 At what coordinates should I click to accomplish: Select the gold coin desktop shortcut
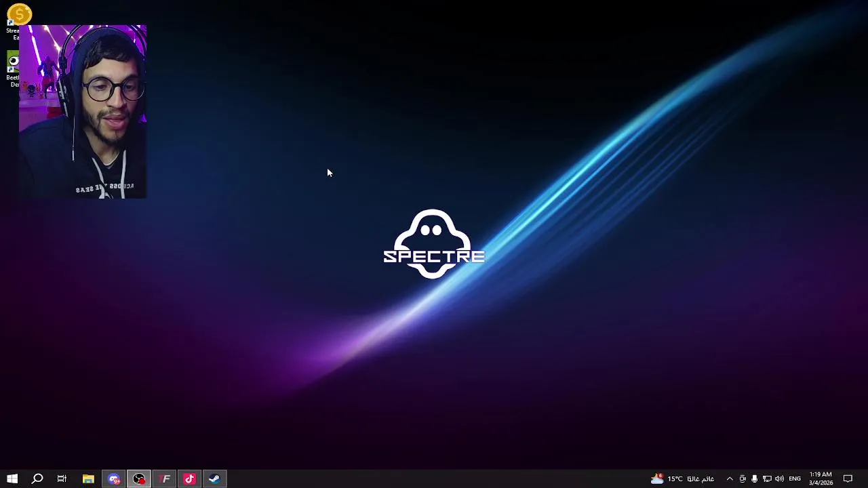[19, 14]
